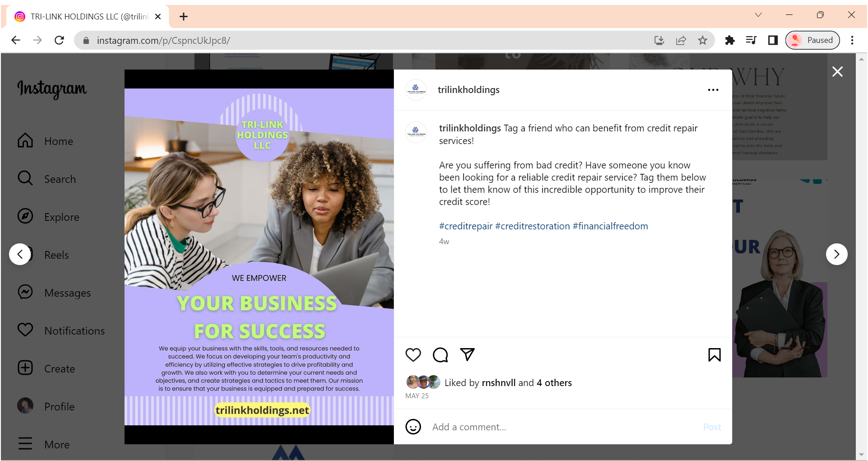Click trilinkholdings name in the caption
The height and width of the screenshot is (461, 868).
[470, 128]
